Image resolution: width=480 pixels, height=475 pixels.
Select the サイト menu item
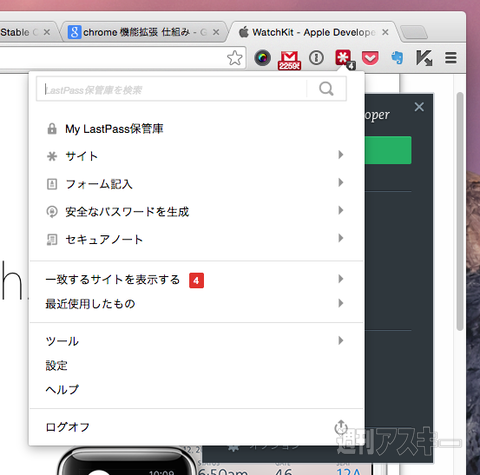click(196, 156)
